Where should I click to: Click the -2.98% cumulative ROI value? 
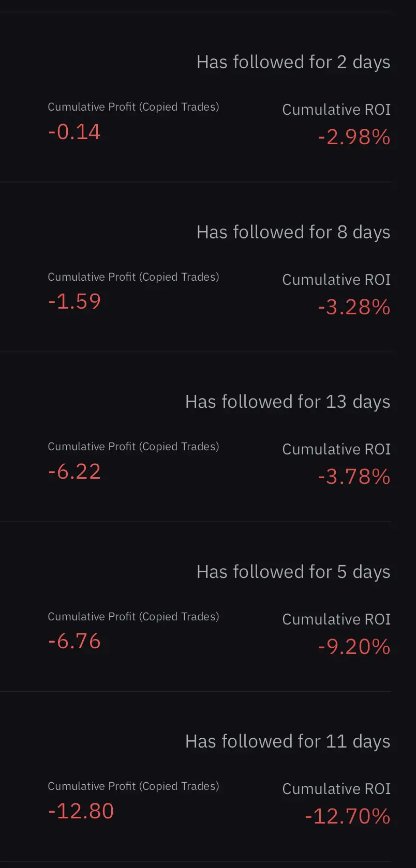(x=354, y=138)
